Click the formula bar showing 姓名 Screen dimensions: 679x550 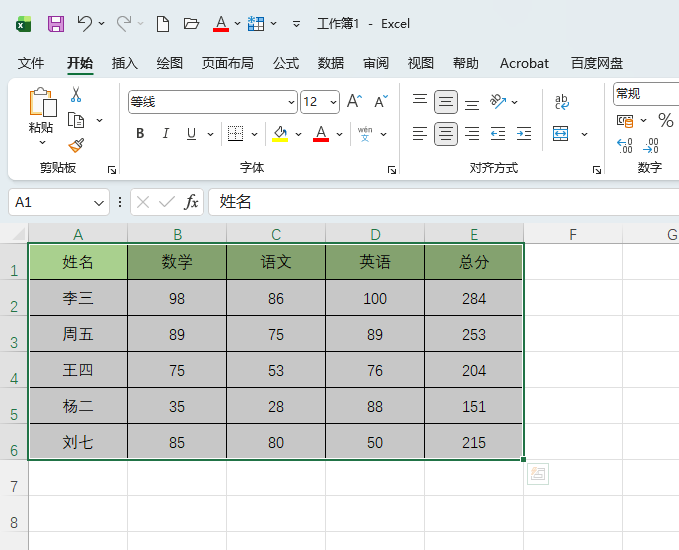pyautogui.click(x=444, y=202)
